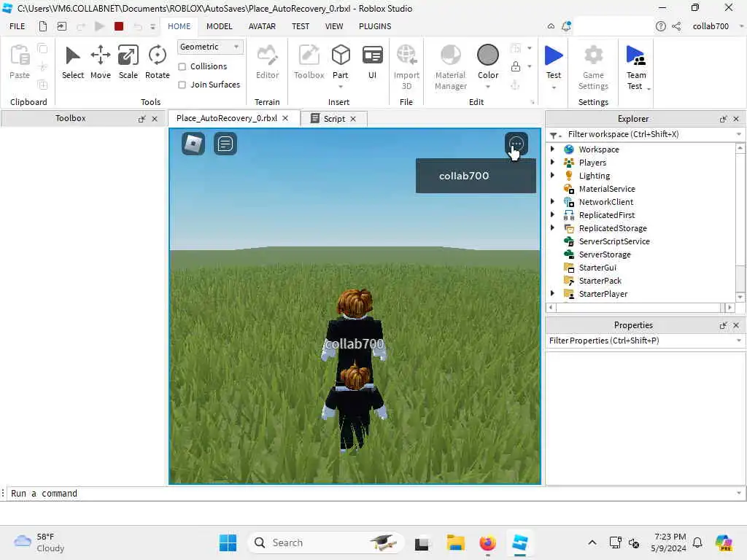
Task: Open the UI insert tool
Action: pos(373,62)
